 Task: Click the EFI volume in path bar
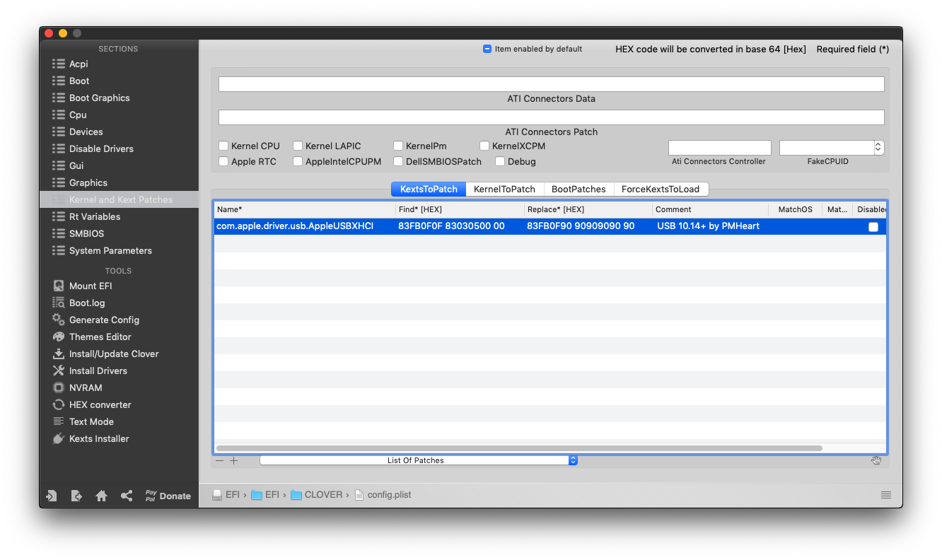pos(226,495)
